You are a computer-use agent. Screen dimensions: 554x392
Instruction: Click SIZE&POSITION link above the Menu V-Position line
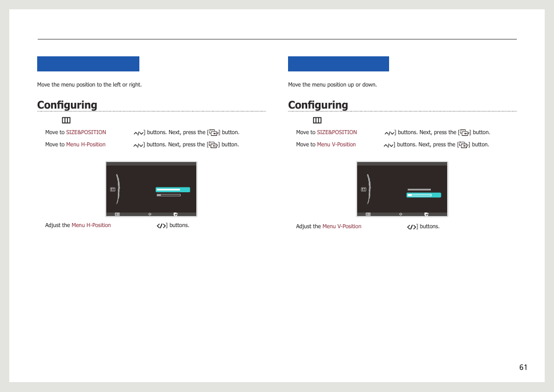(x=337, y=132)
